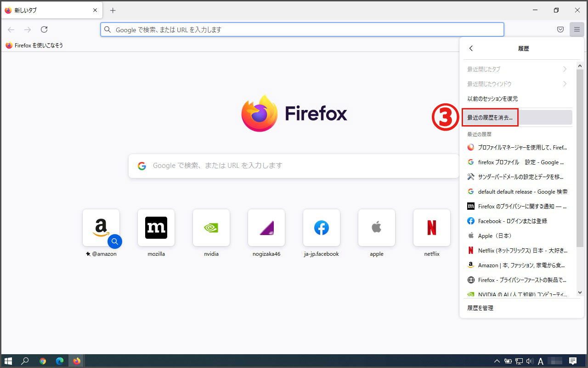Click the Google search box on page
The image size is (588, 368).
(x=294, y=166)
